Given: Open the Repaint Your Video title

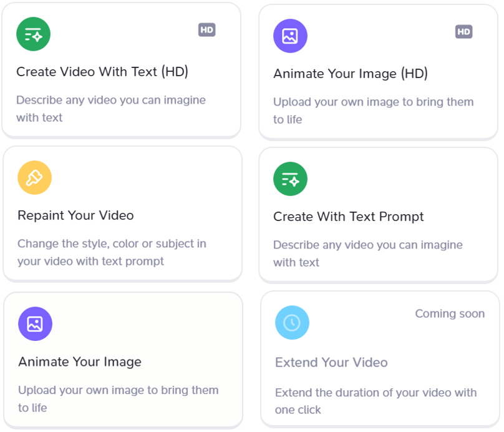Looking at the screenshot, I should click(75, 215).
